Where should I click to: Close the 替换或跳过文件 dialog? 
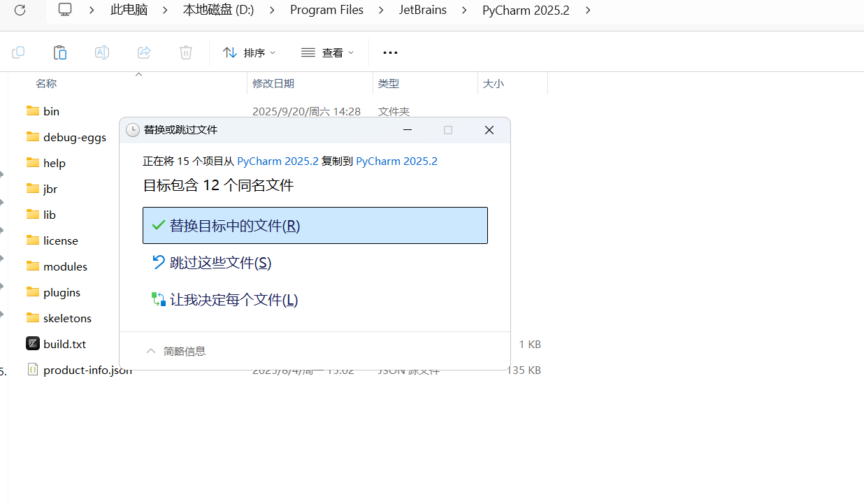489,130
